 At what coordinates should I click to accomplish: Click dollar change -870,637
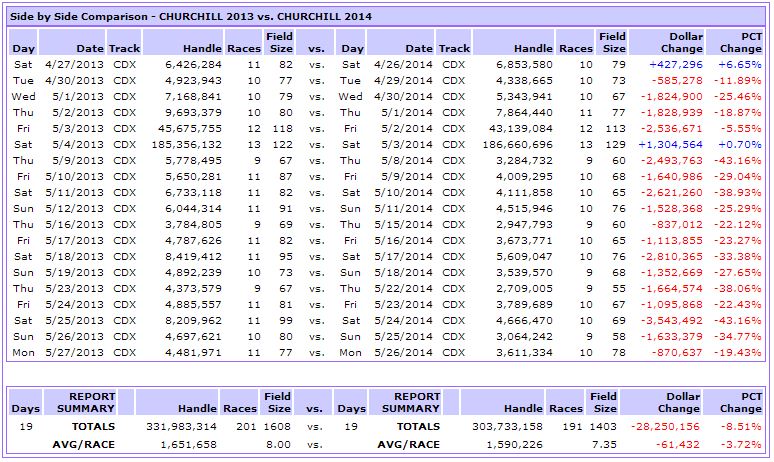click(x=677, y=353)
